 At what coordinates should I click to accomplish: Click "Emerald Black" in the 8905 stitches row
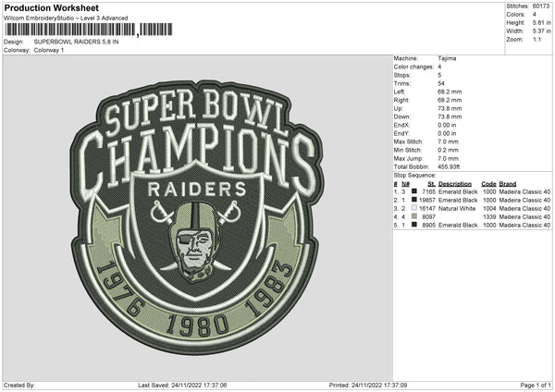pyautogui.click(x=458, y=225)
